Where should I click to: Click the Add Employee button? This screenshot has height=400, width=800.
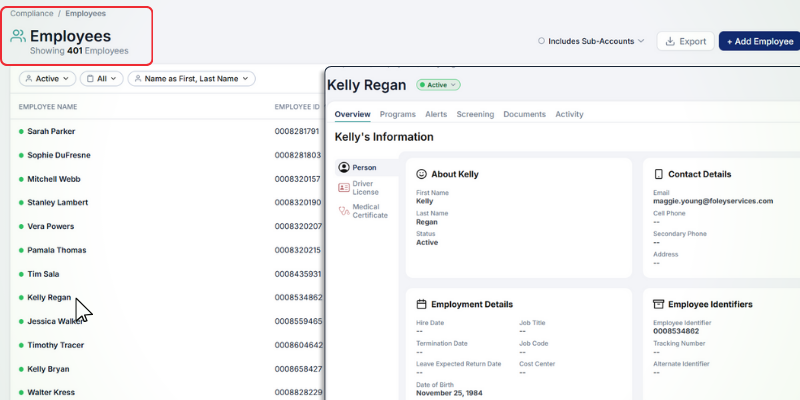coord(760,41)
